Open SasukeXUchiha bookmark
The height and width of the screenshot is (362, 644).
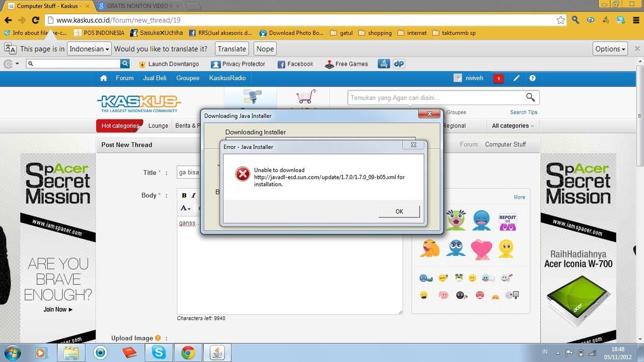[x=156, y=33]
